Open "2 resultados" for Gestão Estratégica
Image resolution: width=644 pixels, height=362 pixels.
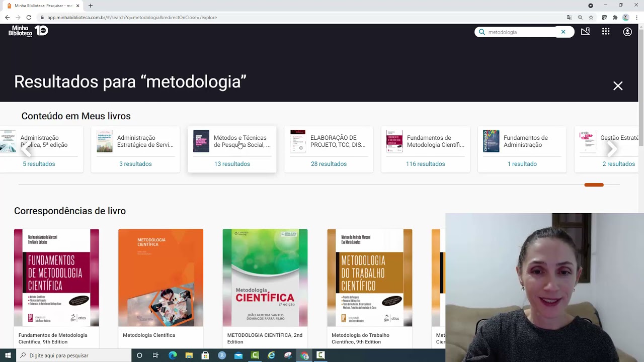click(x=618, y=164)
